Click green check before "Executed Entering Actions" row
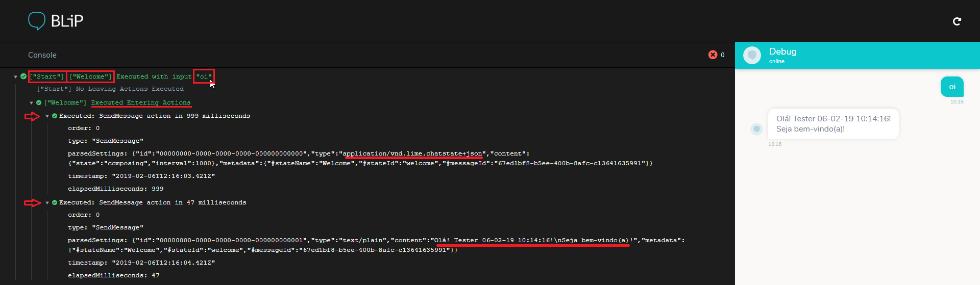 coord(39,102)
